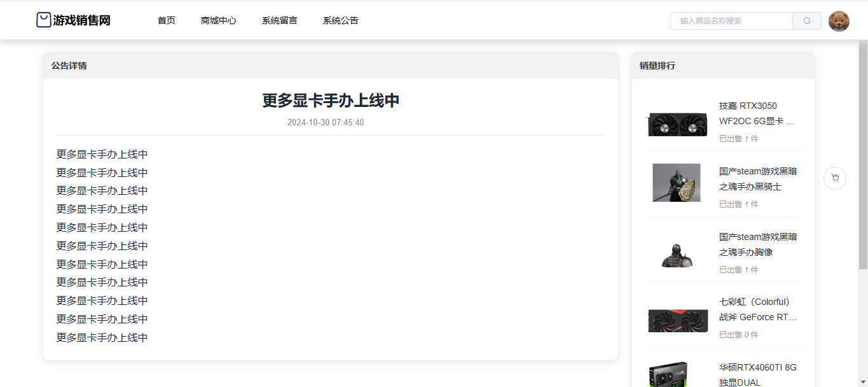Click the 华硕RTX4060TI product box thumbnail
This screenshot has width=868, height=387.
tap(668, 374)
